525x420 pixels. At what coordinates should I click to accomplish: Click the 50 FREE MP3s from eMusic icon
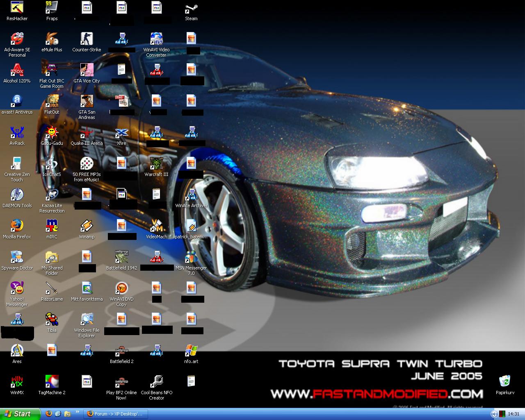pos(87,169)
